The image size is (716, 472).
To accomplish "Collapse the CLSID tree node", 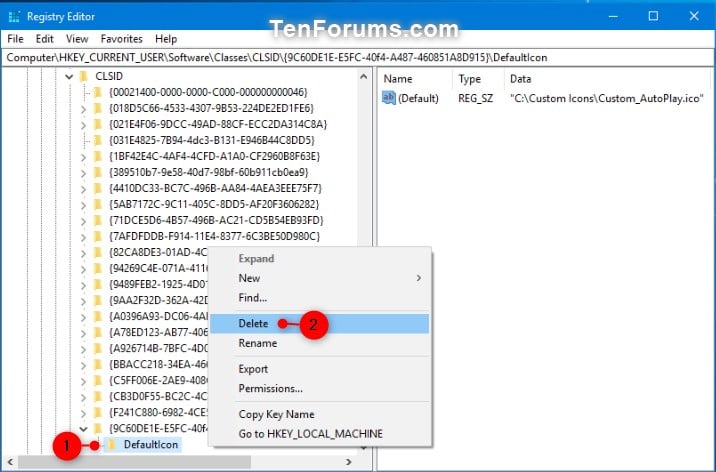I will click(x=69, y=77).
